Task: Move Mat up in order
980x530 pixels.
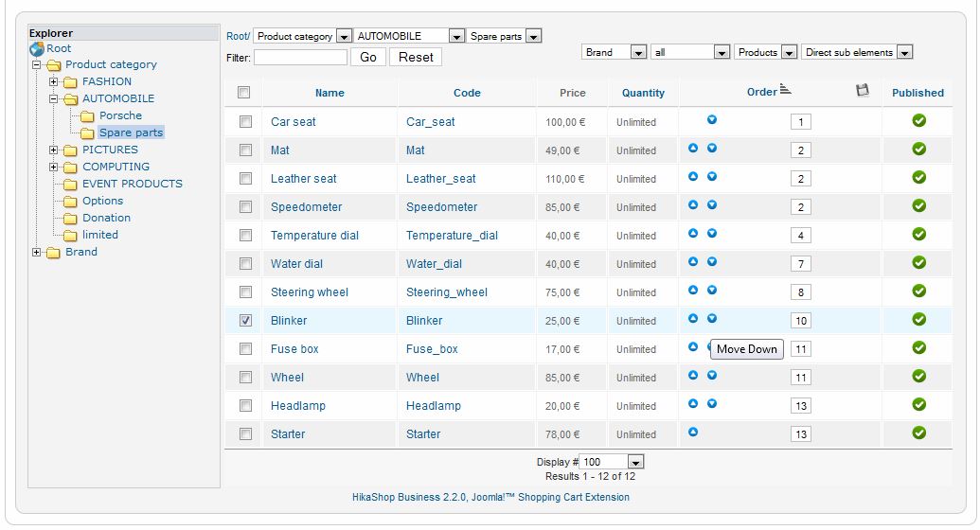Action: point(693,149)
